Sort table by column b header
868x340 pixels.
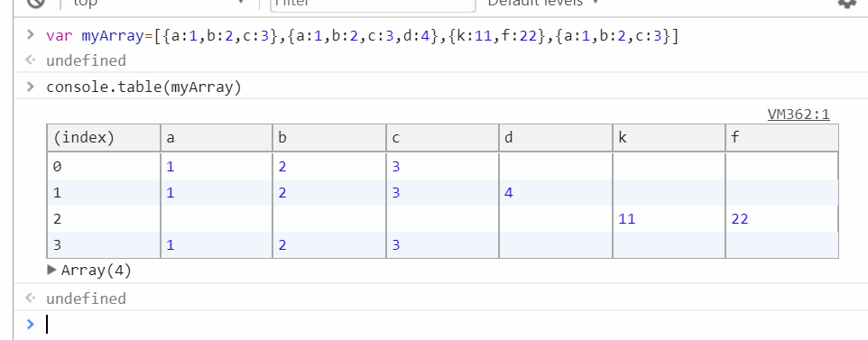point(328,137)
